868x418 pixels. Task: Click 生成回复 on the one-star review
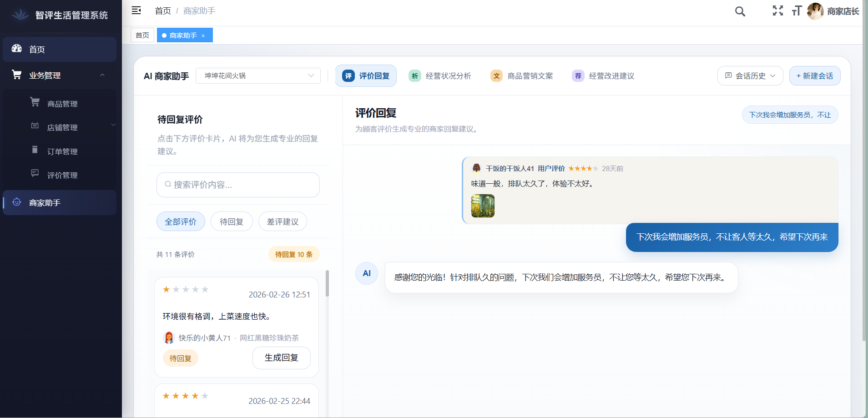[x=281, y=358]
